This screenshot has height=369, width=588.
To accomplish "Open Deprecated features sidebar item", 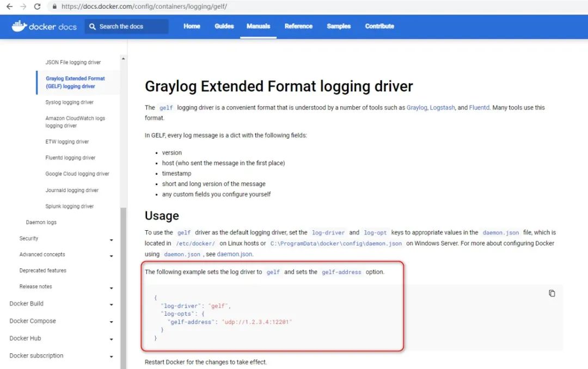I will coord(43,270).
